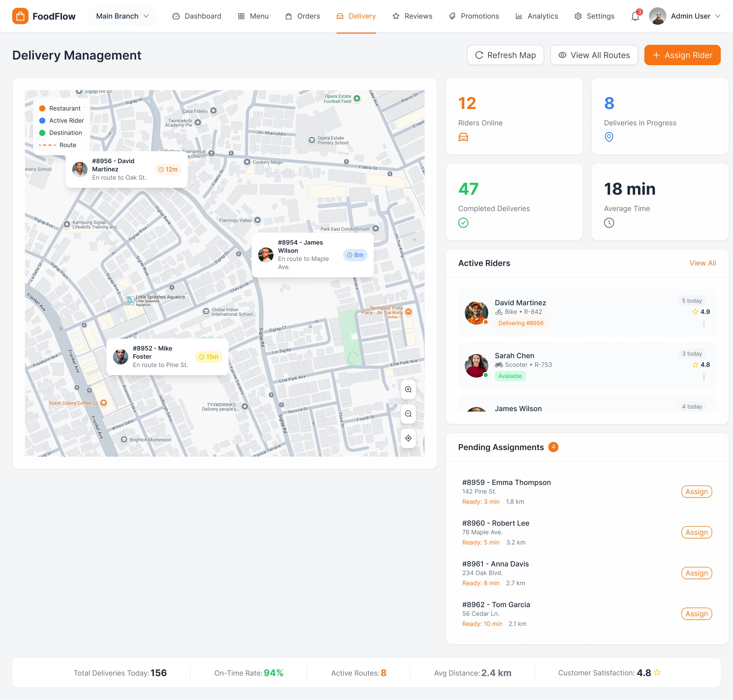Click the map zoom in icon
733x700 pixels.
pos(408,389)
